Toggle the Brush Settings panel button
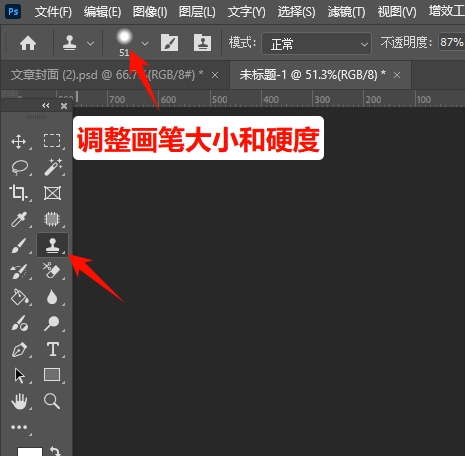 [x=169, y=43]
